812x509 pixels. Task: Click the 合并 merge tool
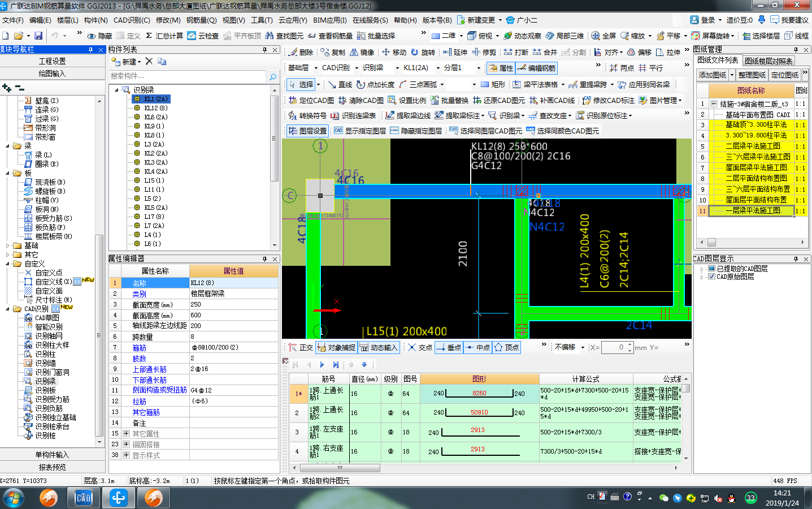tap(545, 52)
